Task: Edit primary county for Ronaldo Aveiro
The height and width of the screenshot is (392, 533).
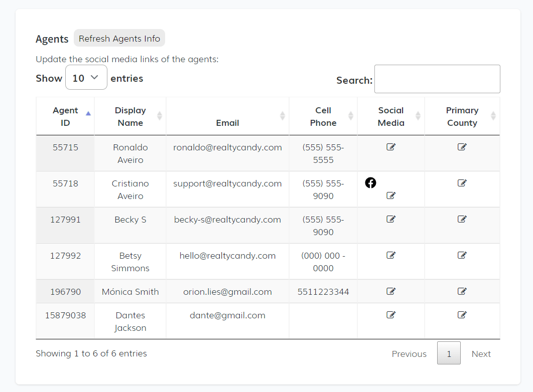Action: [462, 147]
